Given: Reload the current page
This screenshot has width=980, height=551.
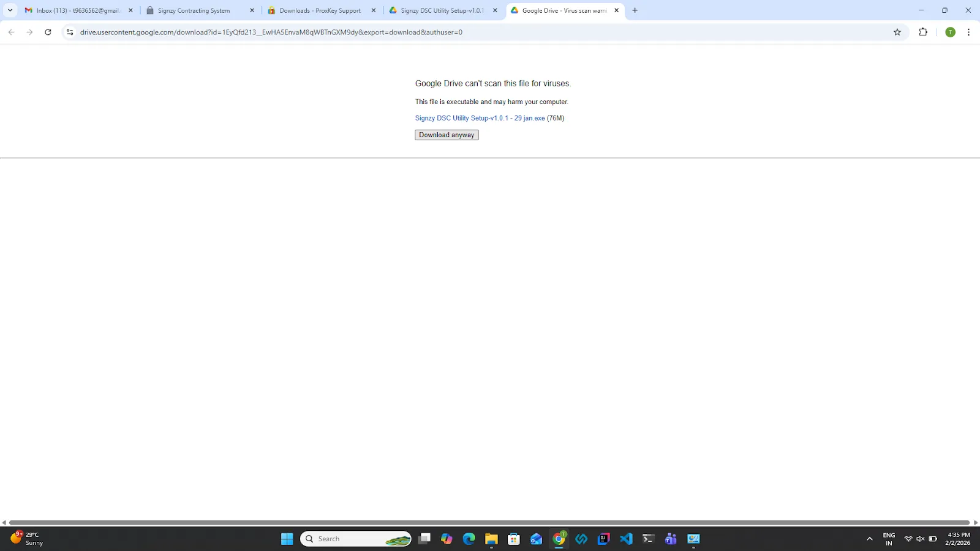Looking at the screenshot, I should [x=48, y=32].
